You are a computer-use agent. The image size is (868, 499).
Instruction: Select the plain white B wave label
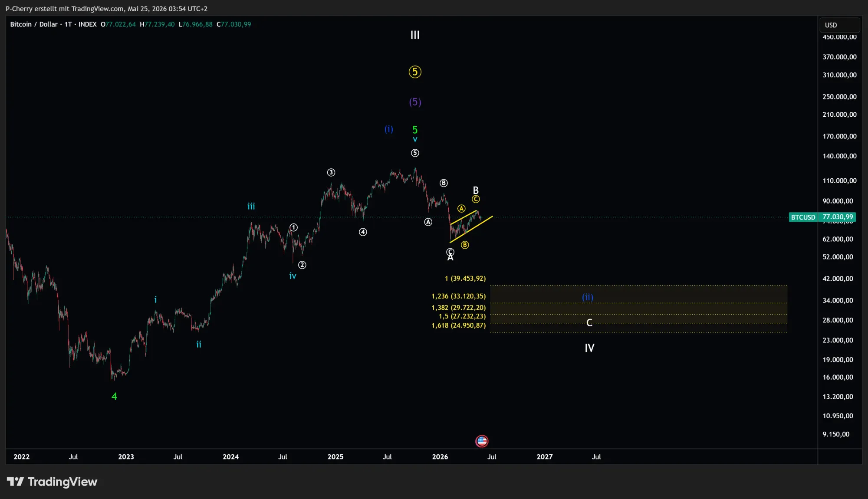coord(476,190)
